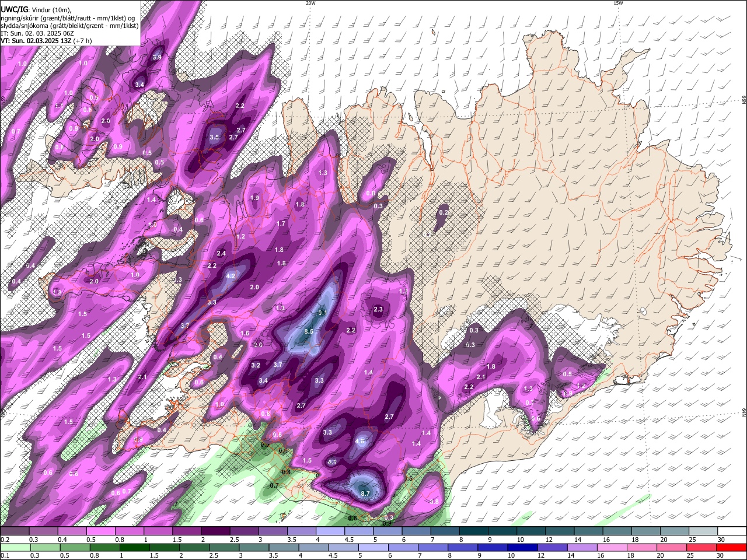Click the 3.9 value near top left
Viewport: 747px width, 560px height.
(157, 57)
